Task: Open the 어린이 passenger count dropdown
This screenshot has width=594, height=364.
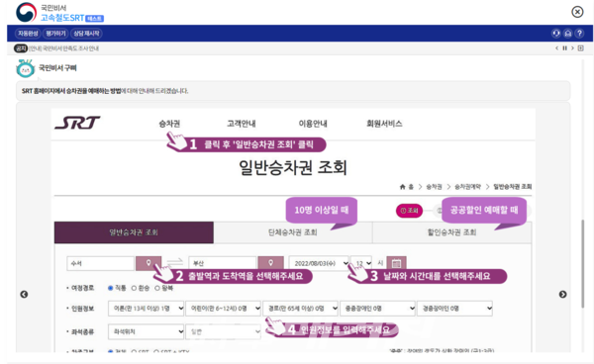Action: 223,309
